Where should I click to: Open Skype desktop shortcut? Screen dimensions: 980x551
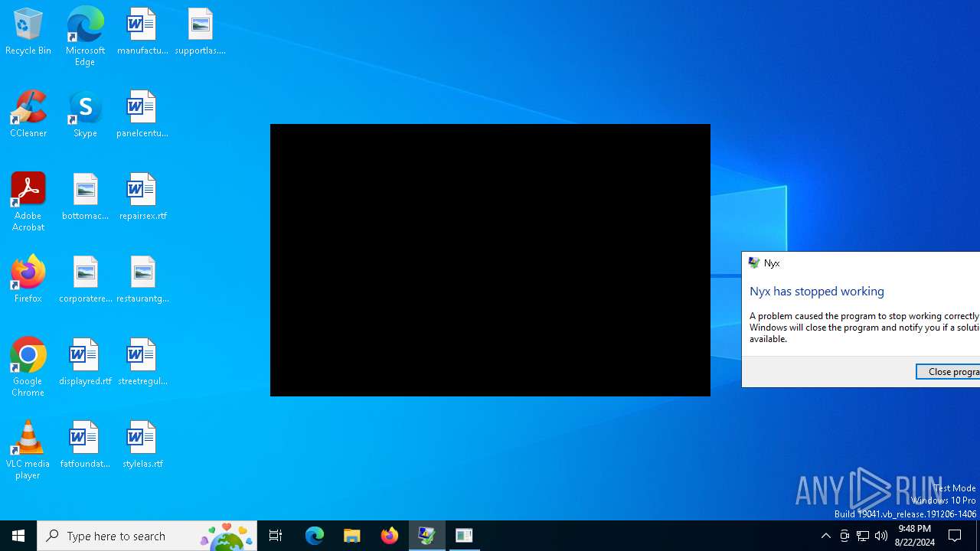tap(85, 115)
